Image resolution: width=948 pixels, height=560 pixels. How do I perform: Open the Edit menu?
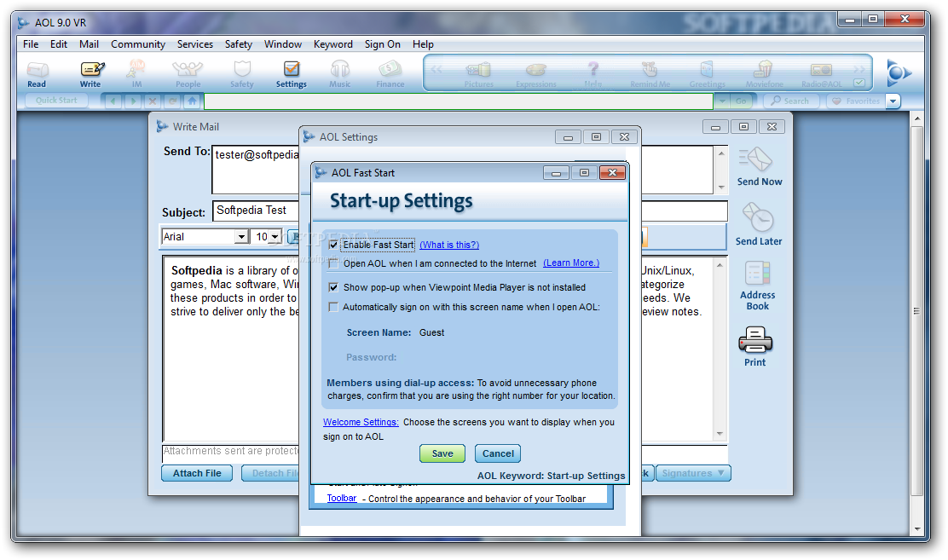pyautogui.click(x=59, y=44)
